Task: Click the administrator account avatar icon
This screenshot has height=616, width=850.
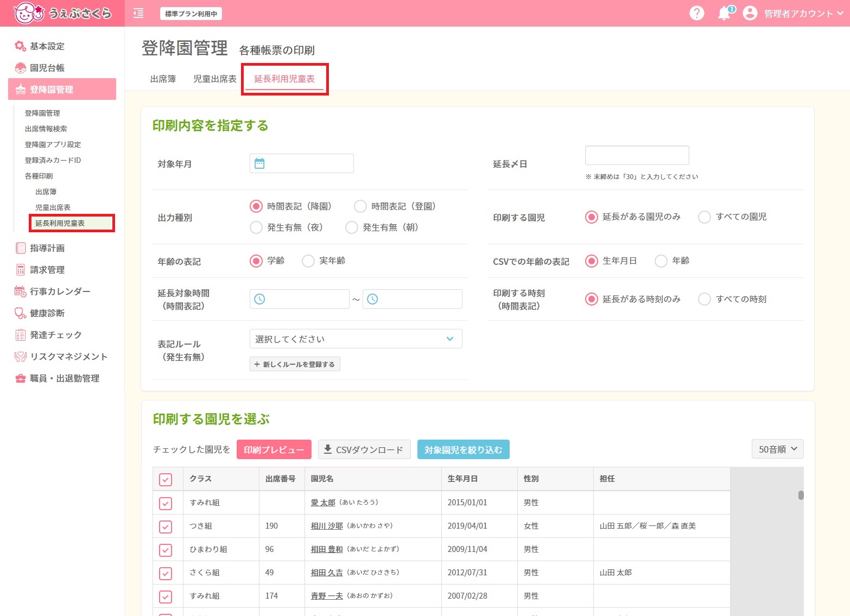Action: point(750,13)
